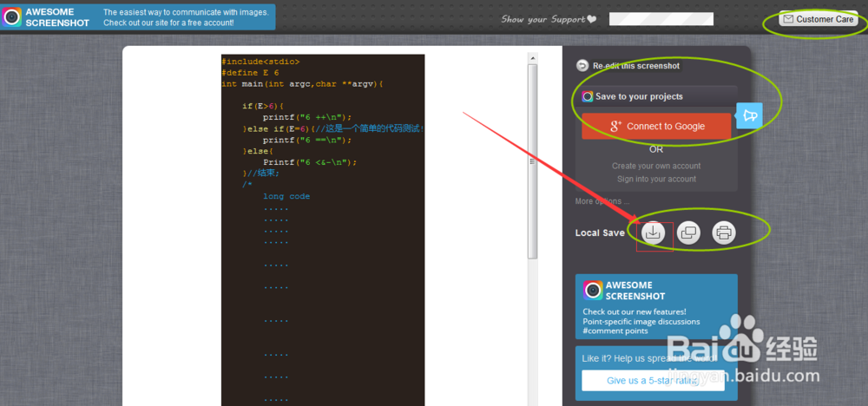
Task: Expand More options link
Action: pyautogui.click(x=602, y=201)
